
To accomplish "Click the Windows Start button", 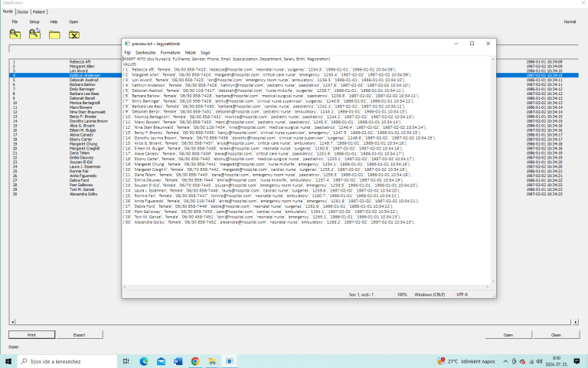I will (x=7, y=360).
